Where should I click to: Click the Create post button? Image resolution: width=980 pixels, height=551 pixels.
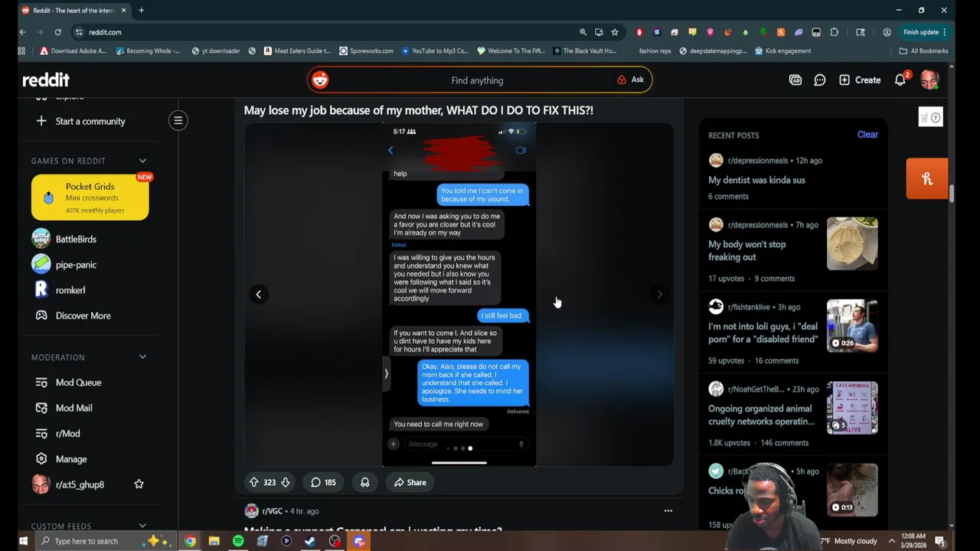click(859, 80)
